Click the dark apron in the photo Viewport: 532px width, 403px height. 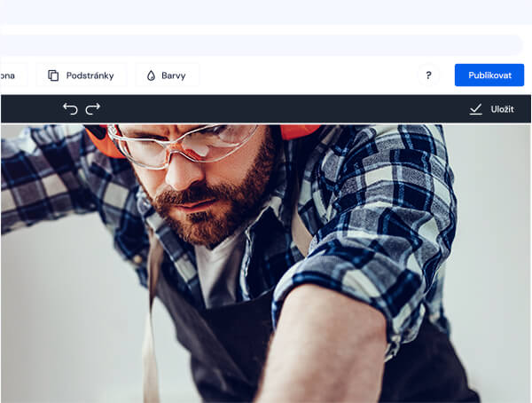pos(213,337)
